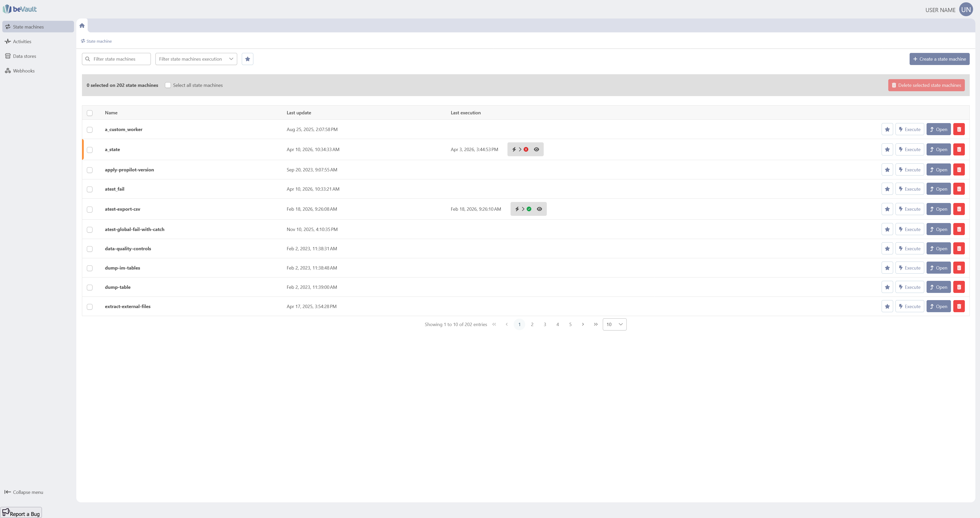The image size is (980, 518).
Task: Delete the a_state state machine
Action: 959,150
